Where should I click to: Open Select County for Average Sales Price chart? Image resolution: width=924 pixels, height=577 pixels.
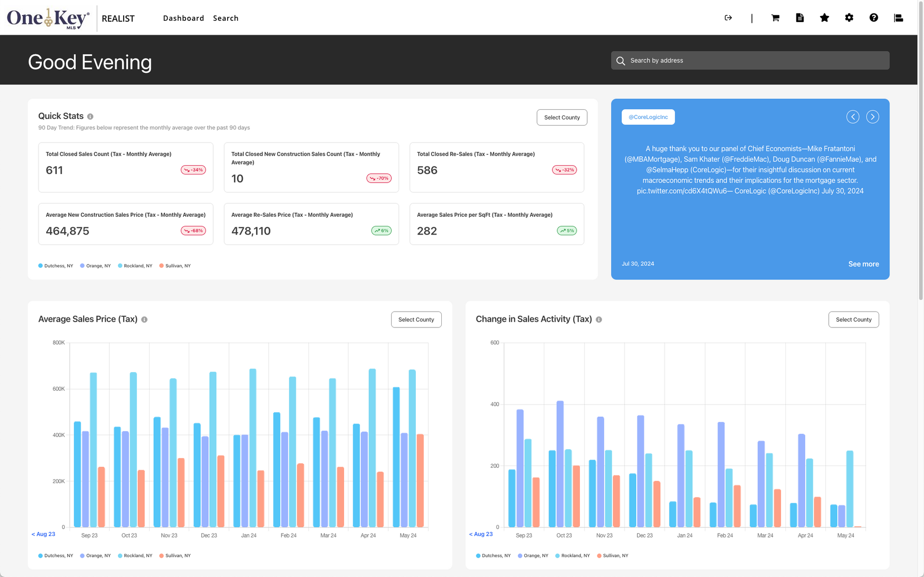pos(416,319)
